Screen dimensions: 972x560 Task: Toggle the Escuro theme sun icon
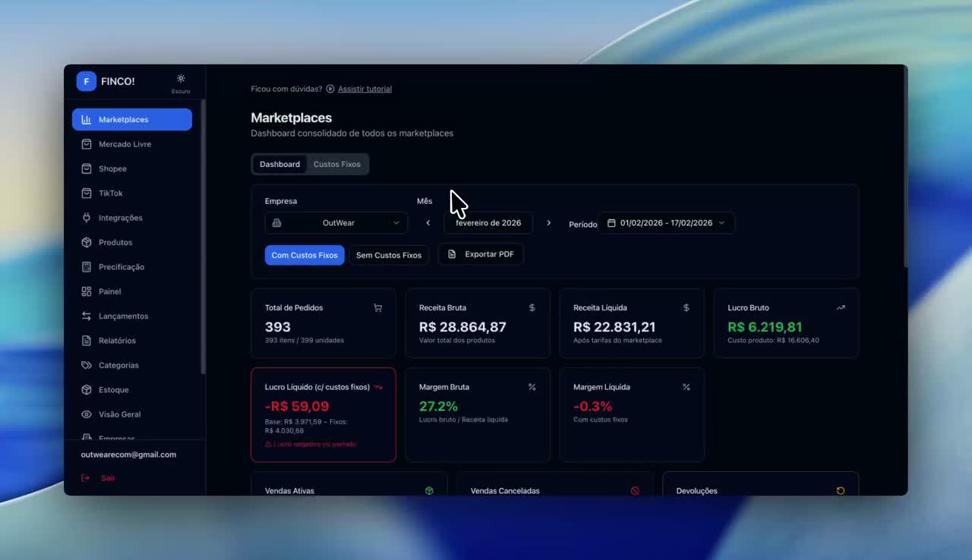point(181,78)
